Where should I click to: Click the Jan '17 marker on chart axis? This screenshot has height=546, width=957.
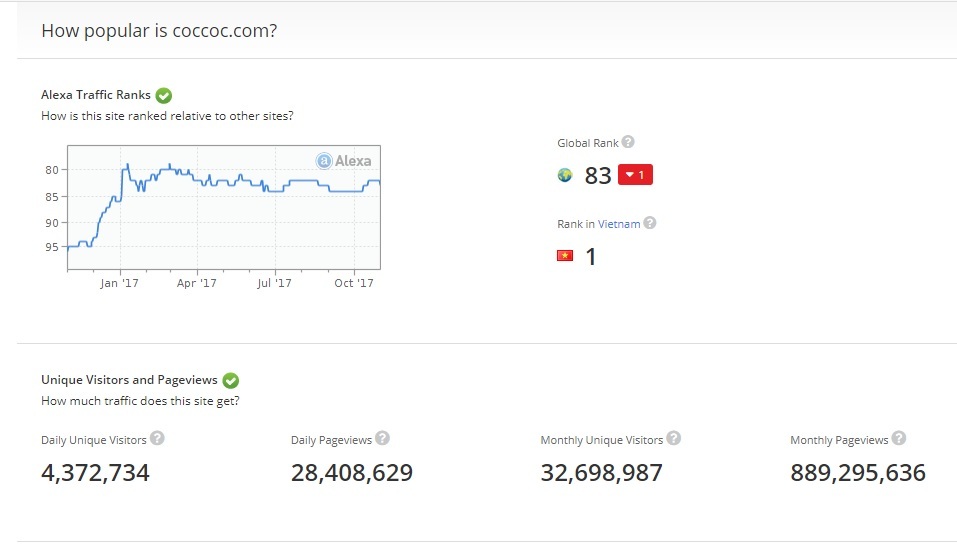120,283
